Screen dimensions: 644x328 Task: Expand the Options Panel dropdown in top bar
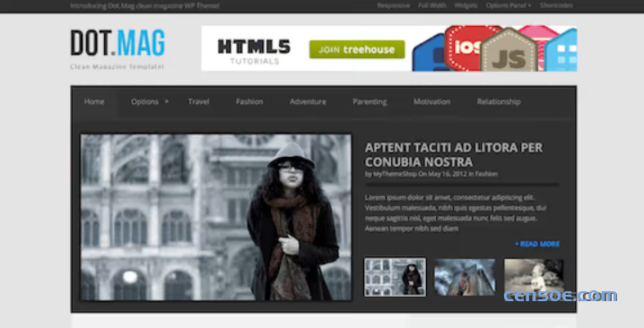coord(508,5)
